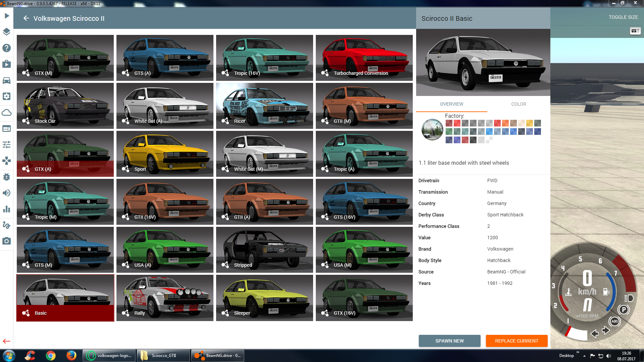Select the Rally configuration thumbnail
This screenshot has width=644, height=362.
[165, 298]
